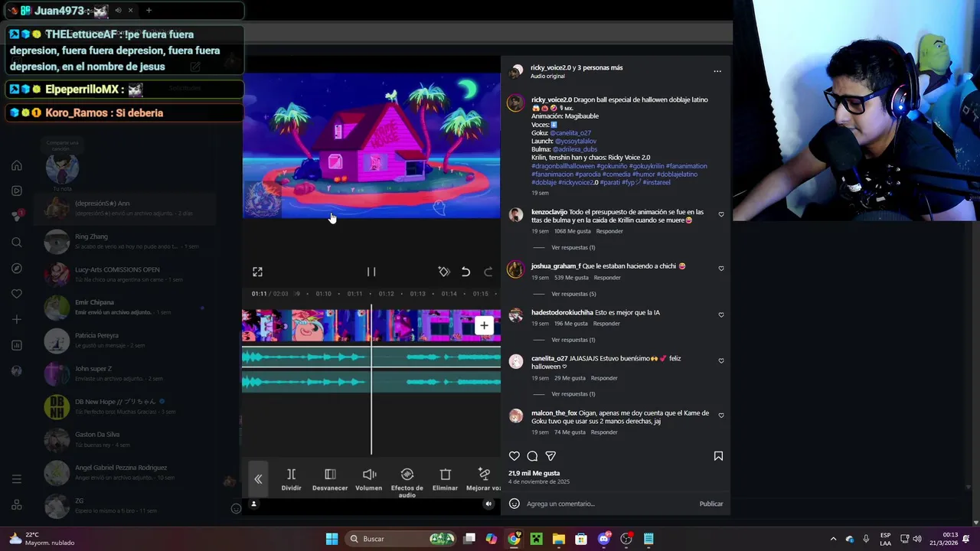Pause the video preview playback
Screen dimensions: 980x551
371,272
